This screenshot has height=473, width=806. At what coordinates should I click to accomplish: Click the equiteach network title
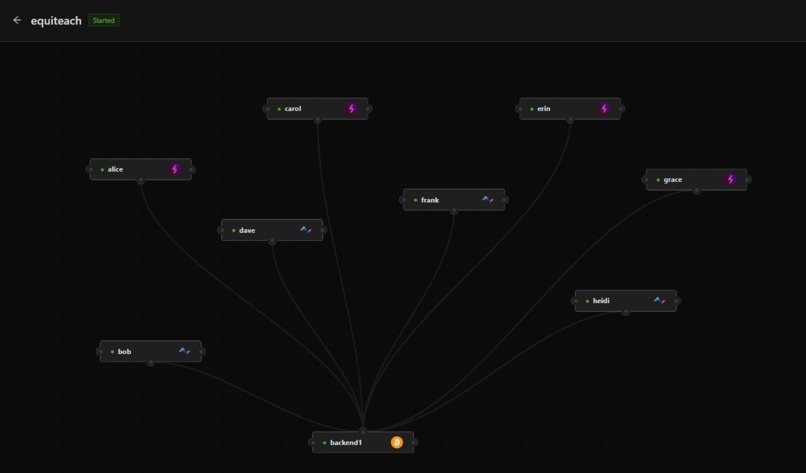coord(56,21)
